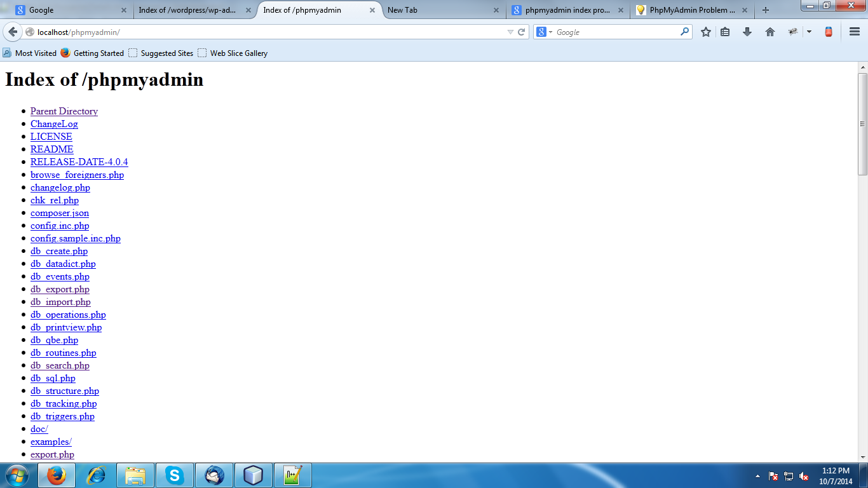Close the Index of /phpmyadmin tab
This screenshot has height=488, width=868.
372,10
